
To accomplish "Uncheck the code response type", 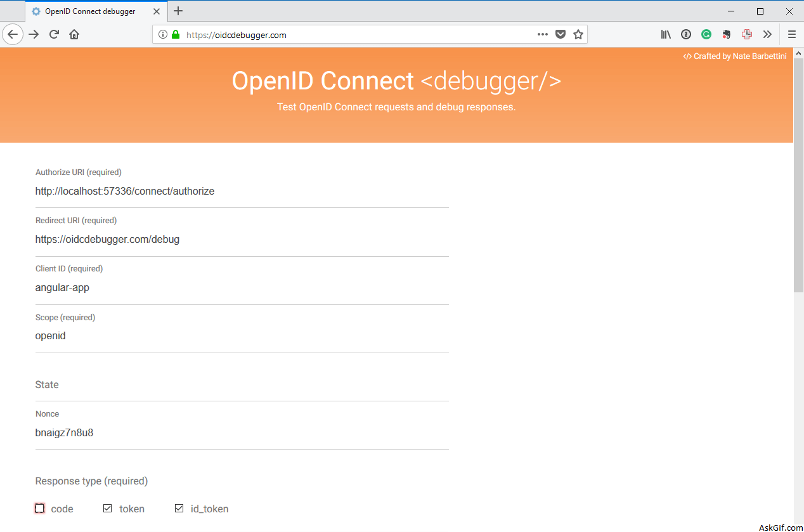I will (x=39, y=508).
